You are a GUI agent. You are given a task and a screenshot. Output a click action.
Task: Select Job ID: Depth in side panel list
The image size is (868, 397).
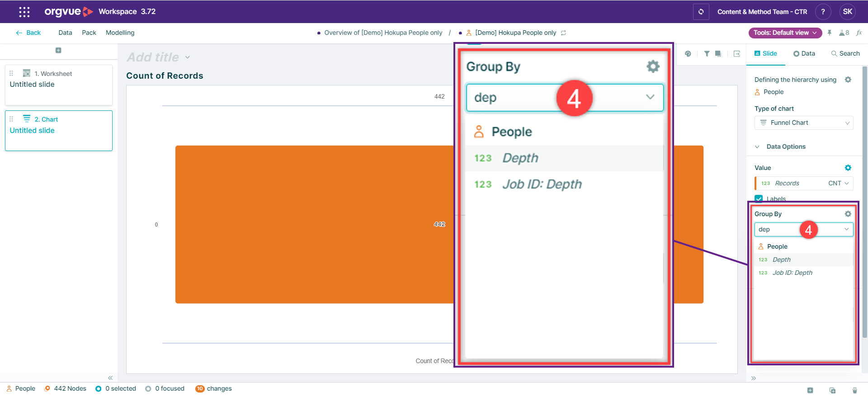[804, 273]
